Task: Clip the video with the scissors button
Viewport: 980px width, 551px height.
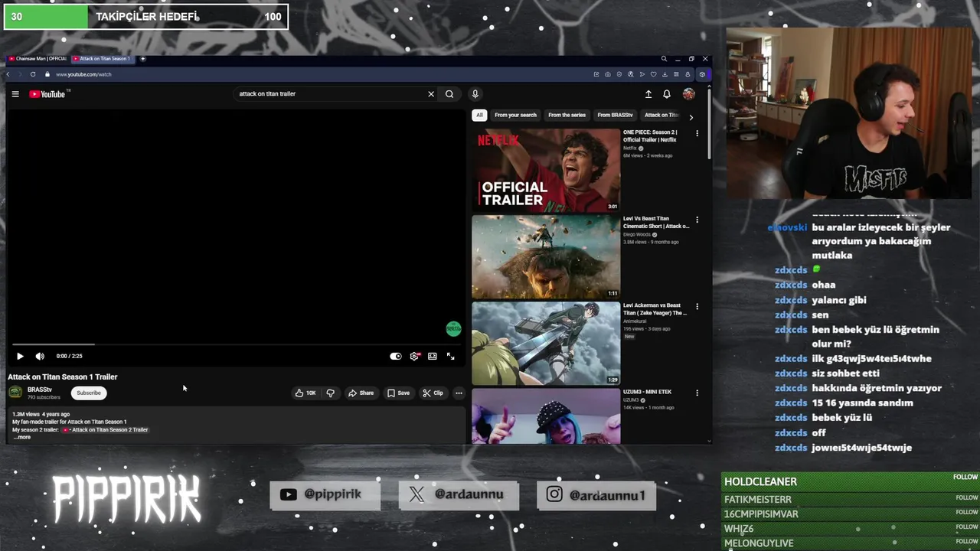Action: pyautogui.click(x=433, y=393)
